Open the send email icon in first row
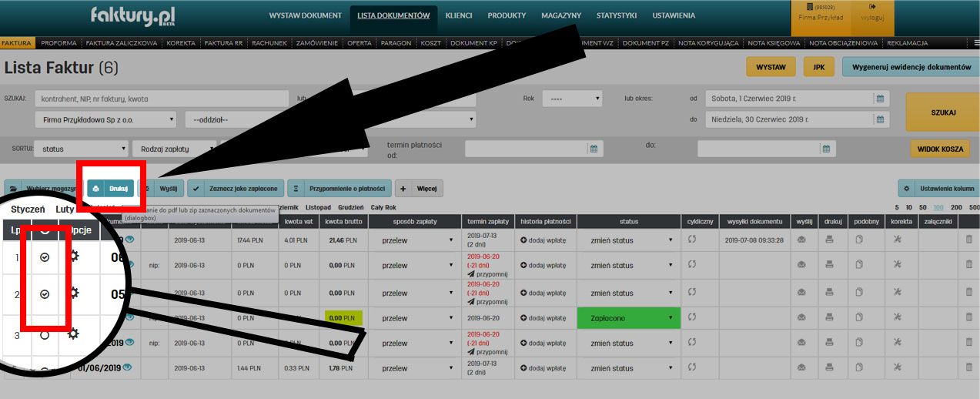This screenshot has width=980, height=399. [x=801, y=240]
